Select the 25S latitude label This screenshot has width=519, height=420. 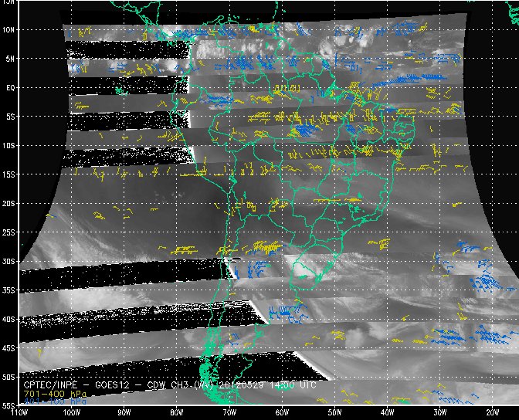pos(8,232)
